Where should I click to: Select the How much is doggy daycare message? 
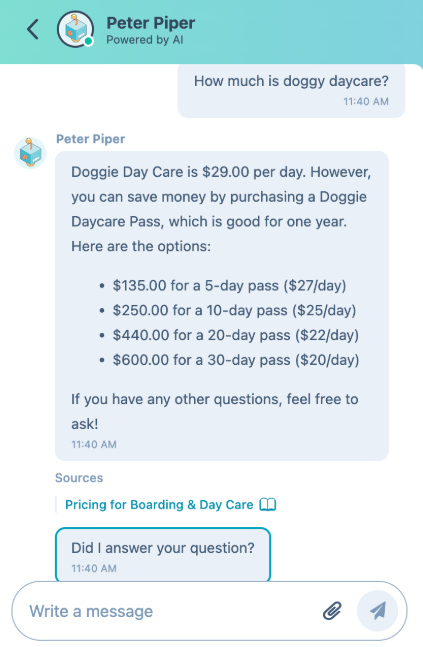coord(291,90)
